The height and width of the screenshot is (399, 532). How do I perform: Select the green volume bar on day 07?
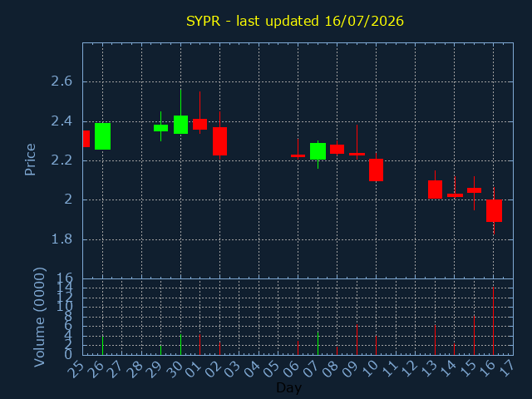tap(318, 343)
